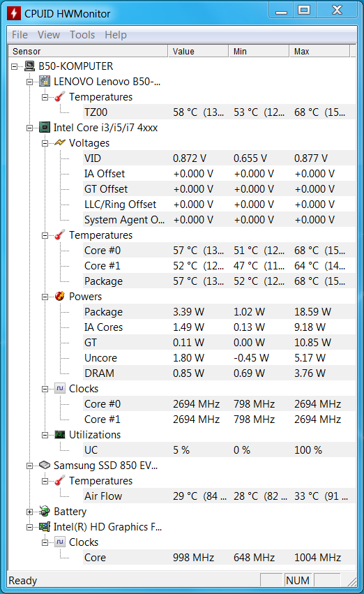Select the Samsung SSD drive icon
This screenshot has width=364, height=594.
click(x=45, y=465)
